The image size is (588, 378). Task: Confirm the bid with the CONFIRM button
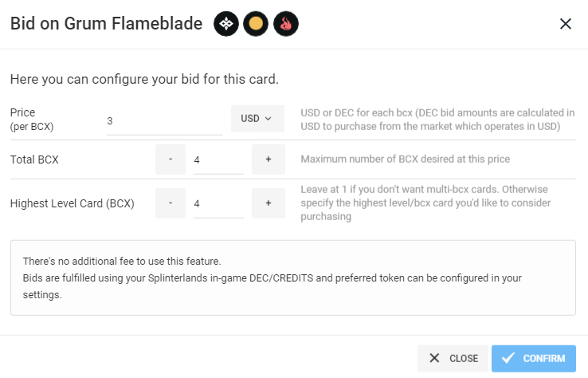(534, 359)
